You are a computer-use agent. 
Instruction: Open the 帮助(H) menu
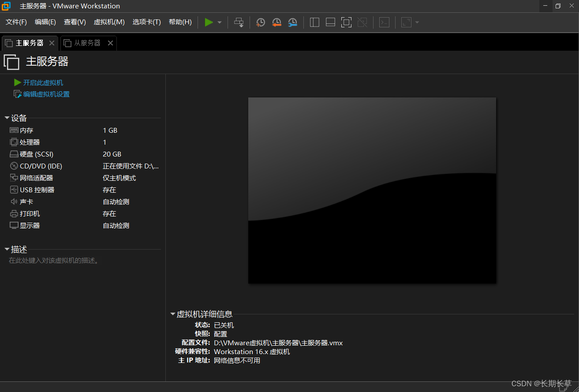tap(180, 22)
